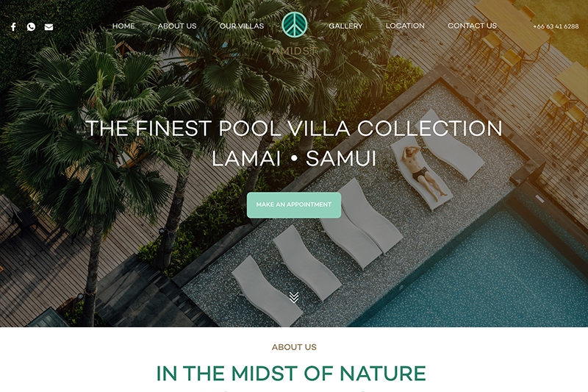Image resolution: width=588 pixels, height=392 pixels.
Task: Go to the Home menu item
Action: [123, 26]
